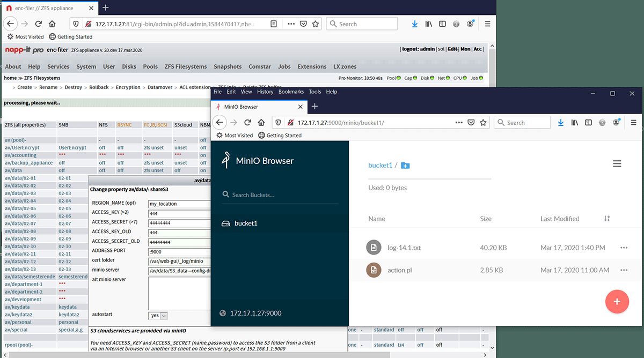This screenshot has height=358, width=644.
Task: Open downloads in the MinIO Firefox window
Action: [x=561, y=123]
